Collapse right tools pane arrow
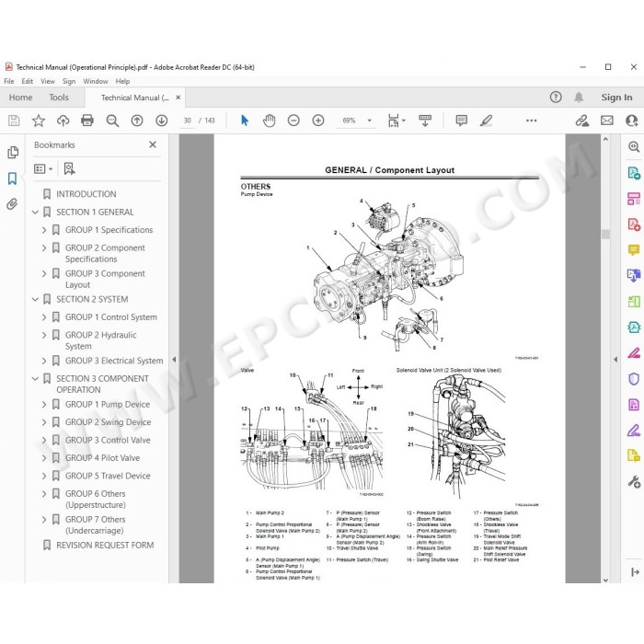The width and height of the screenshot is (644, 644). click(615, 360)
